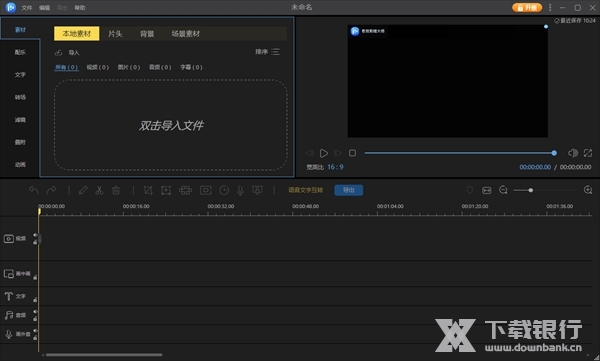Stop playback with the square button
The image size is (600, 361).
coord(352,153)
